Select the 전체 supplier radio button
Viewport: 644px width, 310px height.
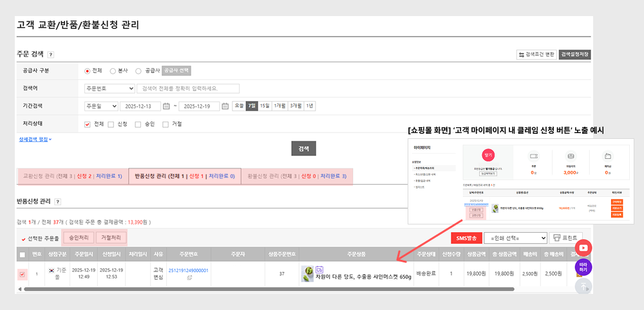click(x=87, y=71)
